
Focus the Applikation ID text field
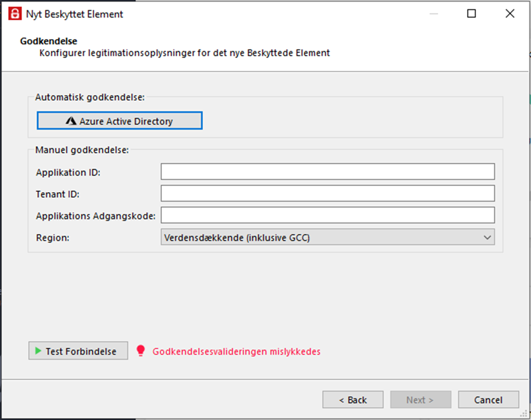[327, 172]
